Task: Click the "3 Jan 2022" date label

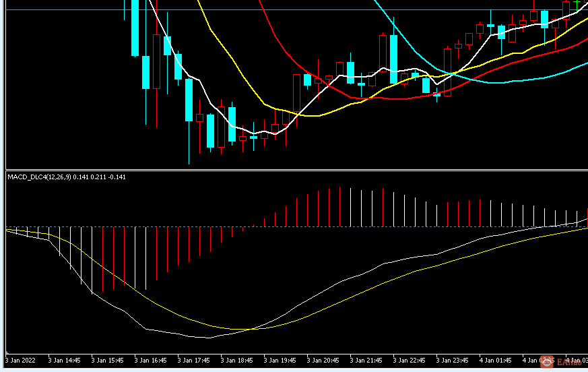Action: pos(21,361)
